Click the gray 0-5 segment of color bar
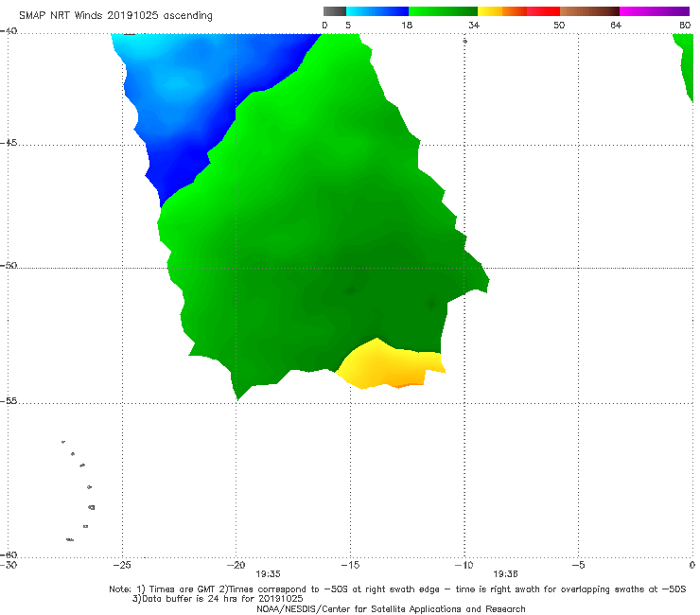700x615 pixels. coord(334,11)
